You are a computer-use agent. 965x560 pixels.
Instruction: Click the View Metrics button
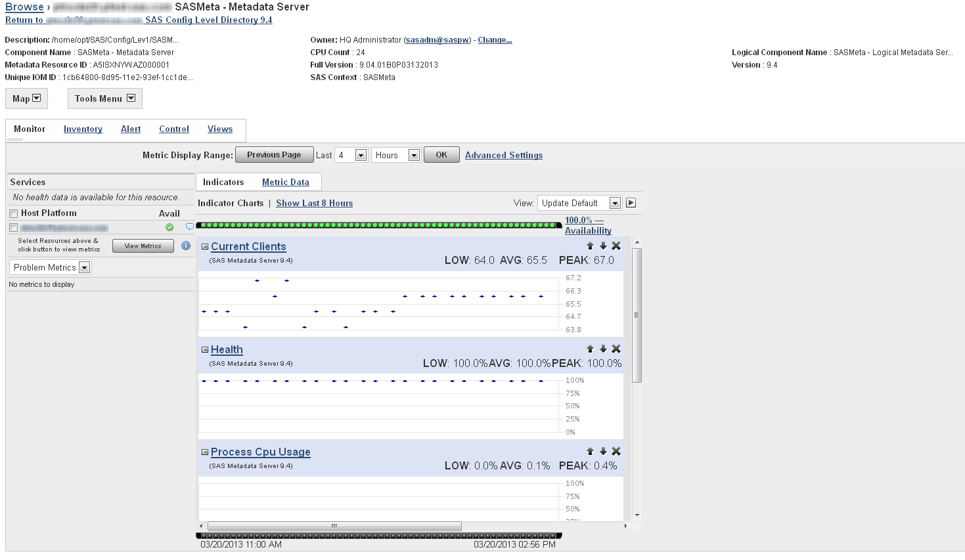pyautogui.click(x=143, y=246)
